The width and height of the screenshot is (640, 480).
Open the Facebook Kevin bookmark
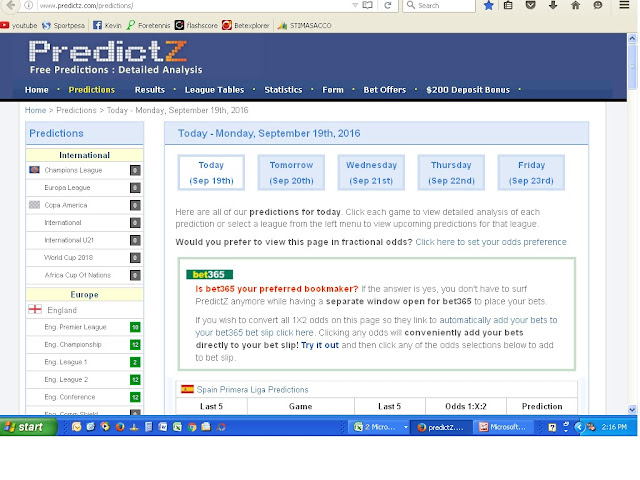tap(107, 25)
